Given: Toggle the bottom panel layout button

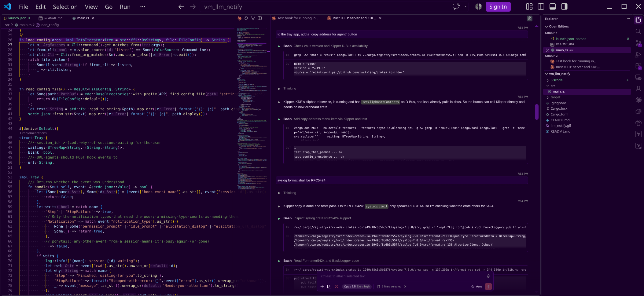Looking at the screenshot, I should click(x=553, y=7).
